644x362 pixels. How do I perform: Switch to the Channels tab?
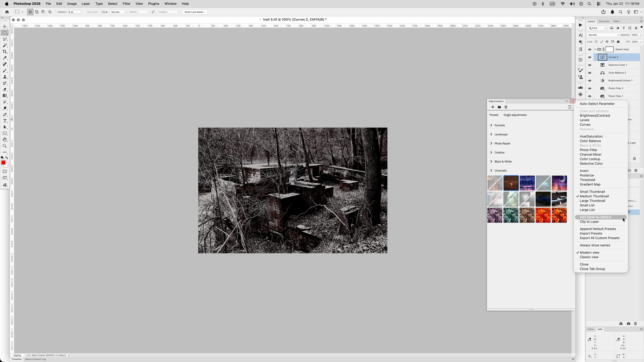pos(604,21)
